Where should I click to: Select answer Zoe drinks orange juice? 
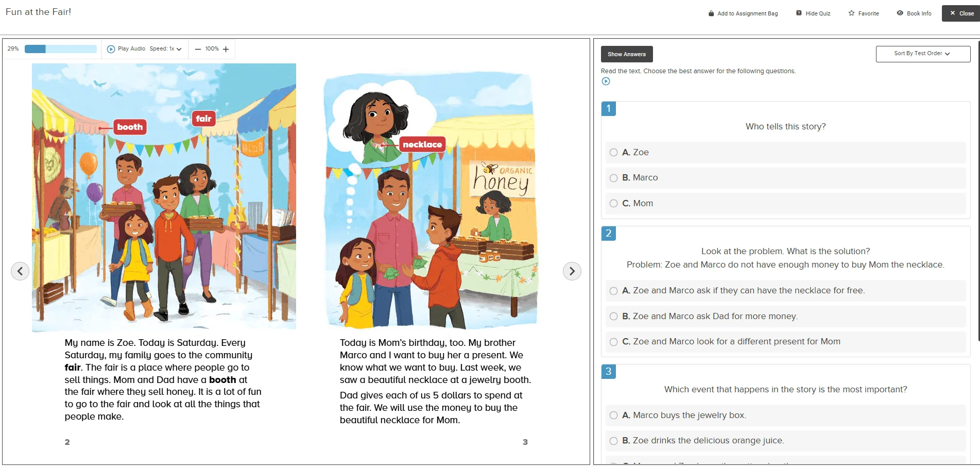pos(785,441)
